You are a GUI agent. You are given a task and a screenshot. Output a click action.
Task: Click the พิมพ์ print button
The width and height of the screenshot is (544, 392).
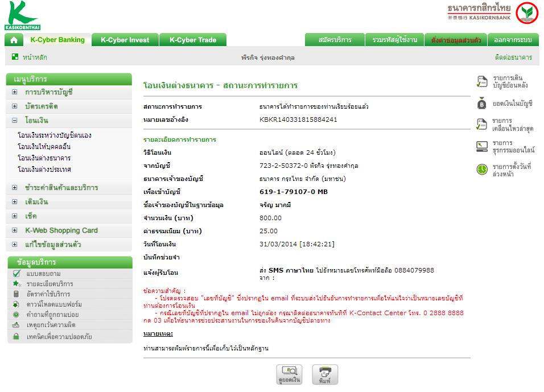pyautogui.click(x=325, y=375)
